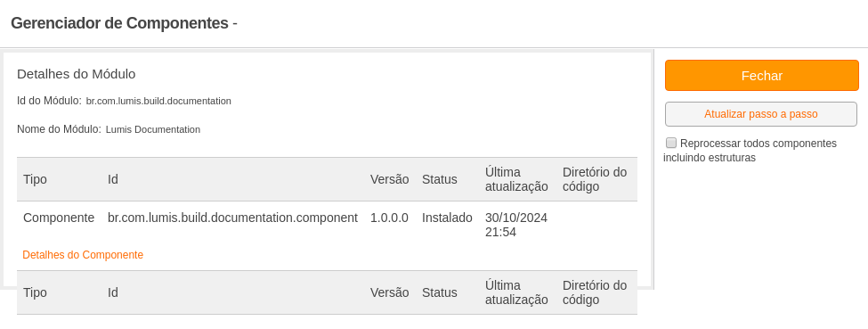Click the Reprocessar todos componentes incluindo estruturas label

[750, 151]
